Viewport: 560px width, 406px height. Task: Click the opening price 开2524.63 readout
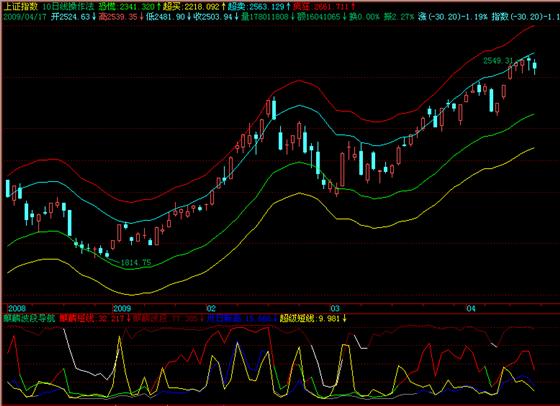[x=73, y=16]
